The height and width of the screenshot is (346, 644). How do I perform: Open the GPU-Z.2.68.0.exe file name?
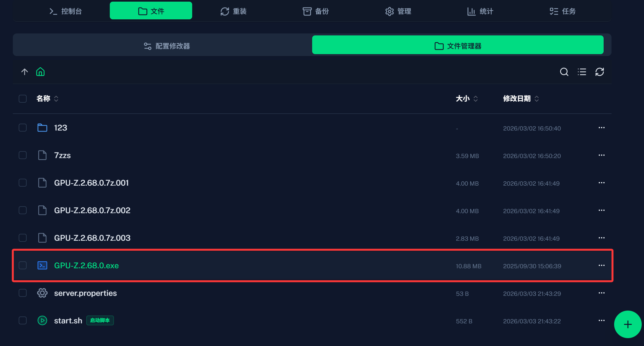[x=86, y=265]
